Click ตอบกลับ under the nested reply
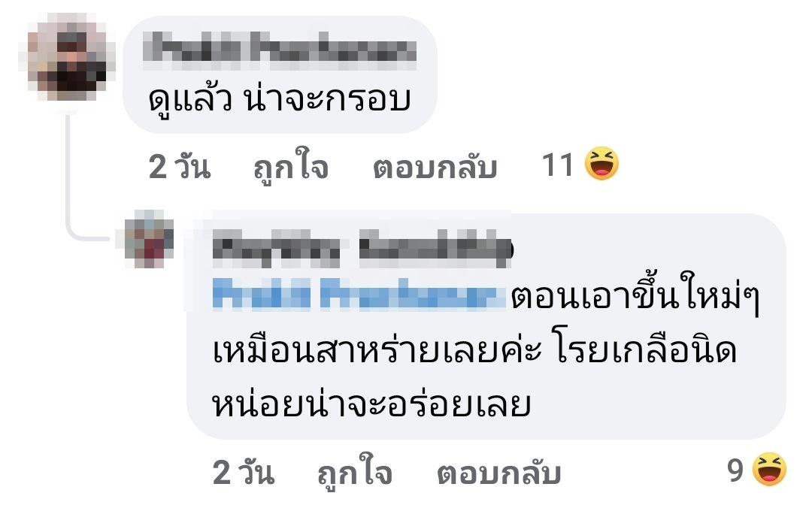The image size is (812, 505). tap(498, 473)
